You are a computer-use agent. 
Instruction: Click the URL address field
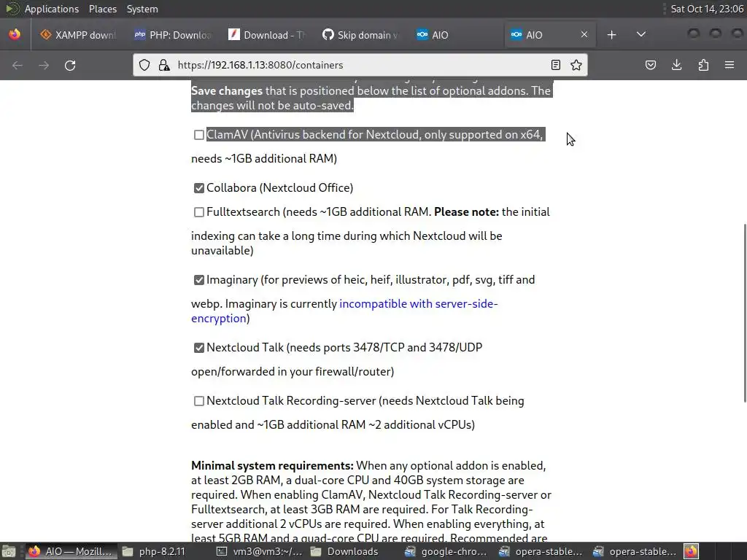click(360, 65)
